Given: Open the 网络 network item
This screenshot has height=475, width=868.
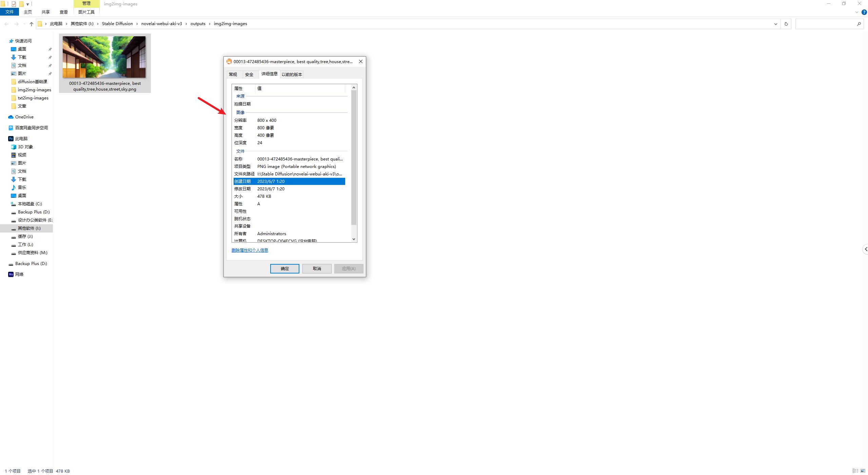Looking at the screenshot, I should point(19,274).
